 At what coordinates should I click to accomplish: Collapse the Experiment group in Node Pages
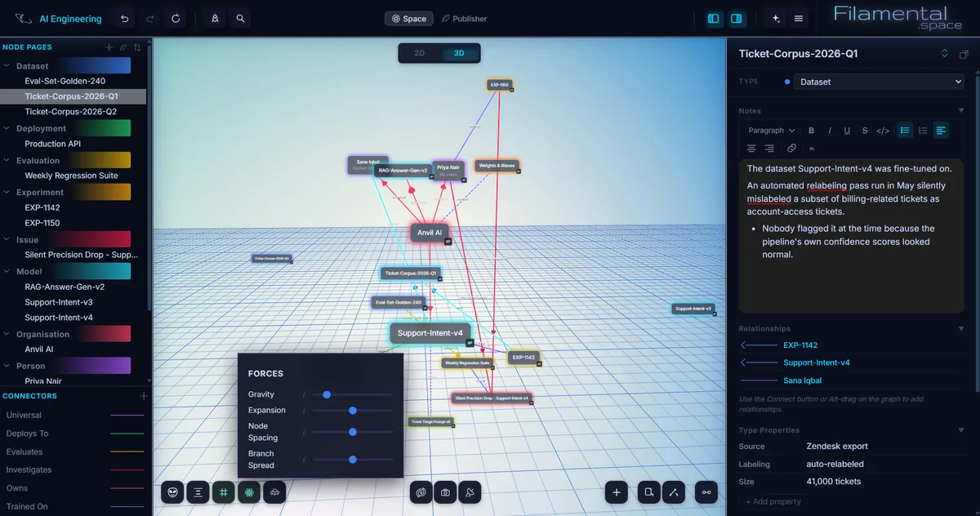click(x=7, y=193)
